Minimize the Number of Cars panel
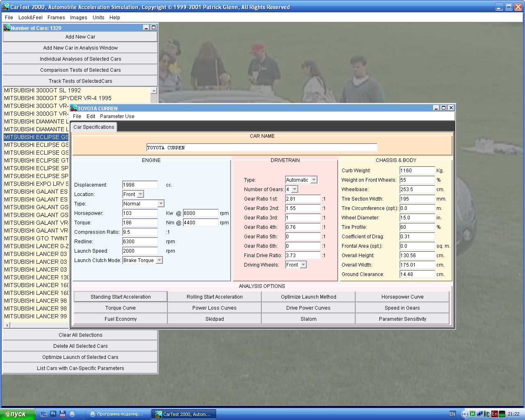 click(146, 27)
